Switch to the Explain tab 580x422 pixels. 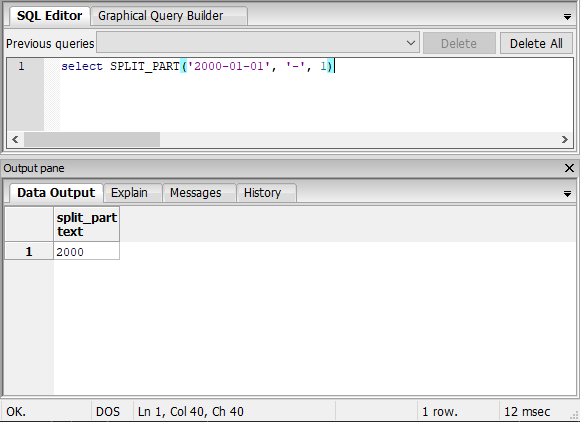tap(132, 193)
